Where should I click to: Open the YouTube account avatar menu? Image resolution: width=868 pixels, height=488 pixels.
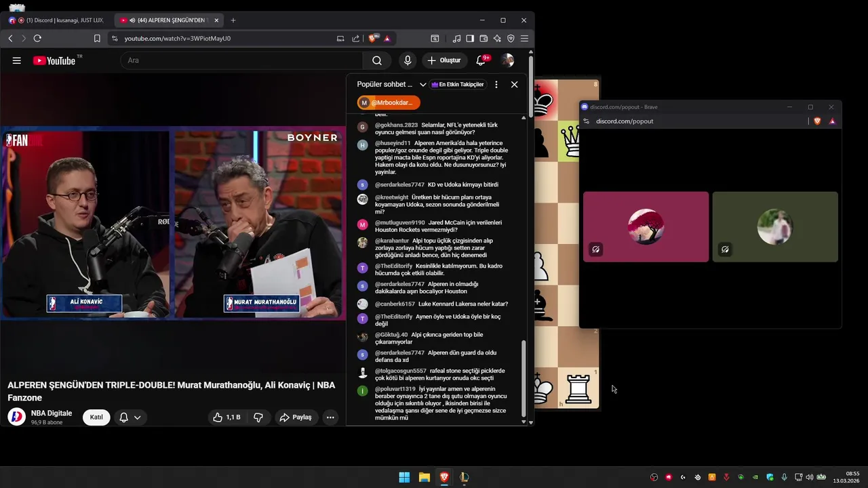(x=507, y=60)
